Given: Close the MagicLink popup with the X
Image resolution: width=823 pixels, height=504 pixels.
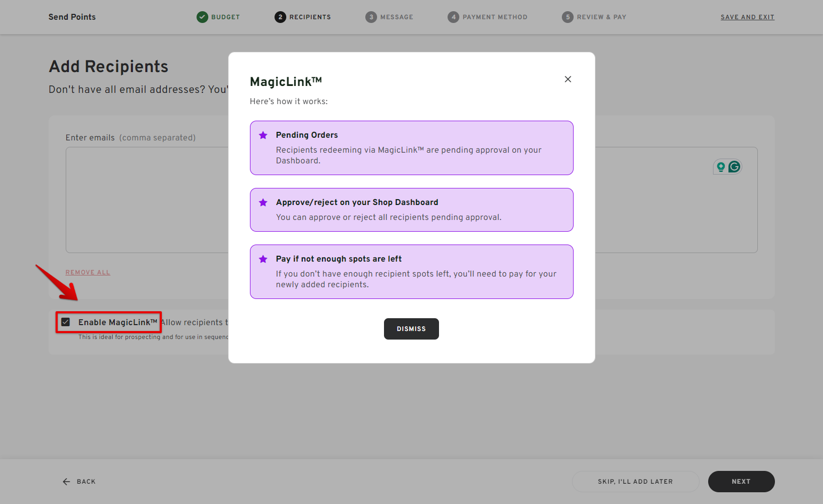Looking at the screenshot, I should pos(568,79).
